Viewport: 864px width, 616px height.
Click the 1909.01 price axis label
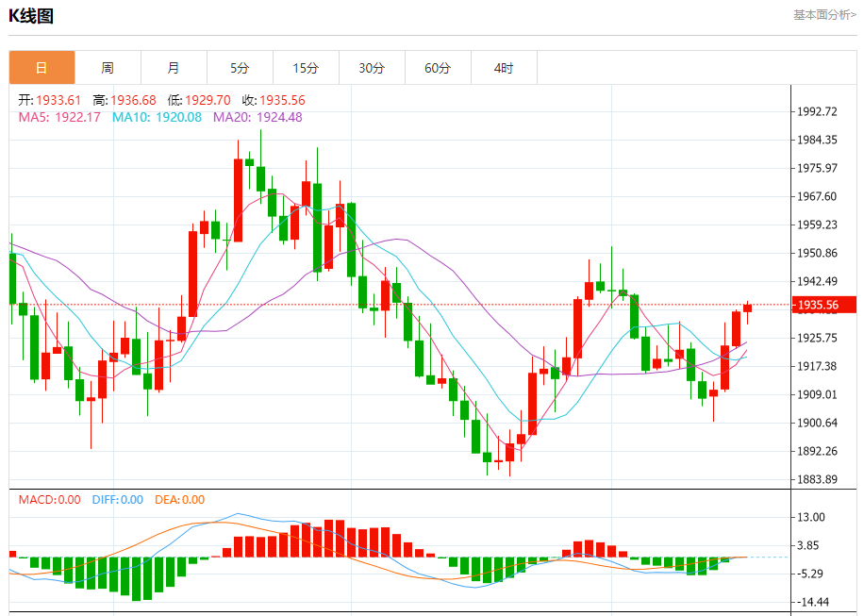pos(817,394)
